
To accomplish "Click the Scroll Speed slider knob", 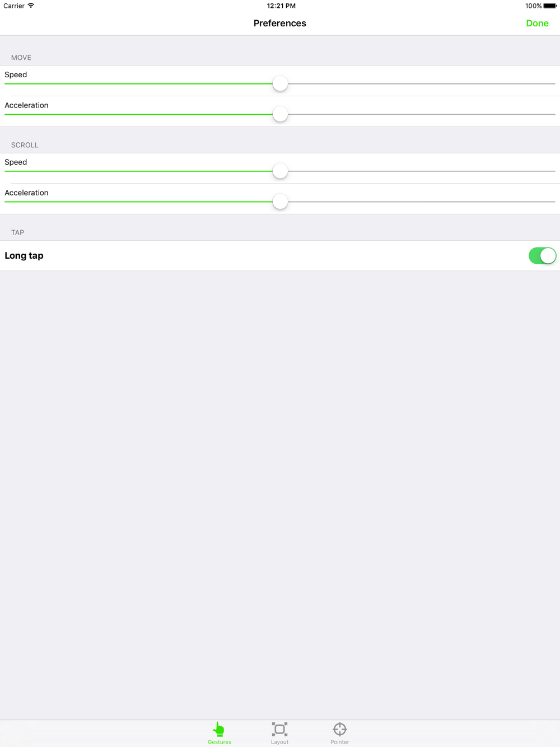I will [x=280, y=171].
